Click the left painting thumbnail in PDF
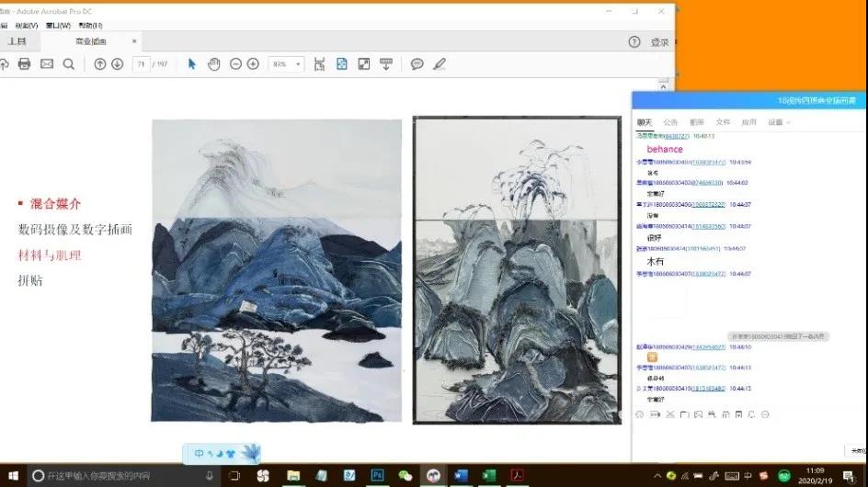Screen dimensions: 868x487 tap(277, 271)
